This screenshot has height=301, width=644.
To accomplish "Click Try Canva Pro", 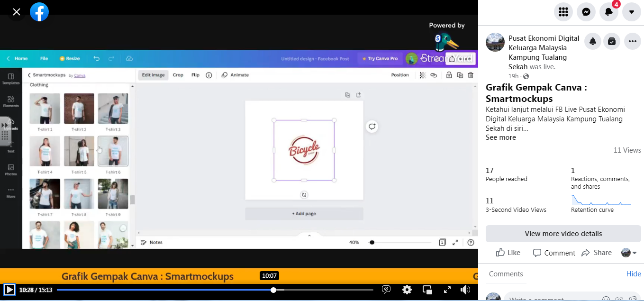I will click(380, 59).
